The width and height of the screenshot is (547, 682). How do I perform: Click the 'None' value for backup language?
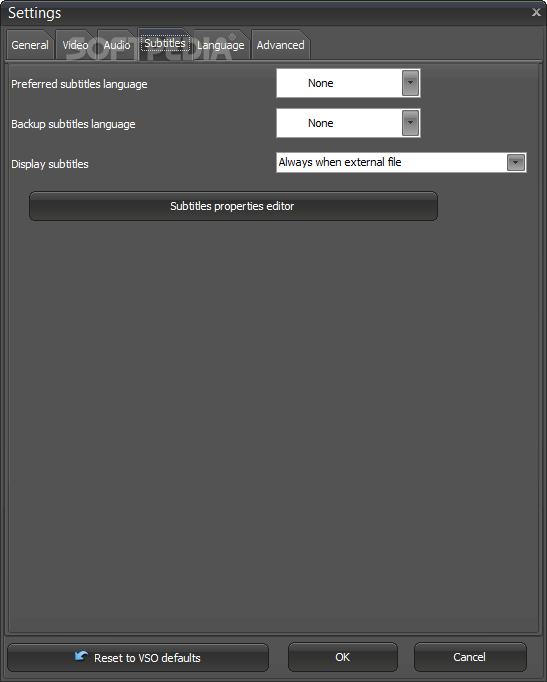pos(320,123)
